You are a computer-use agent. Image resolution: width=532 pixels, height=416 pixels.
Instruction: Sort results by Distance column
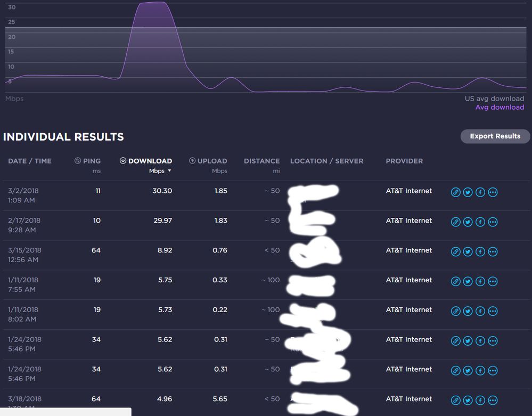click(x=261, y=161)
